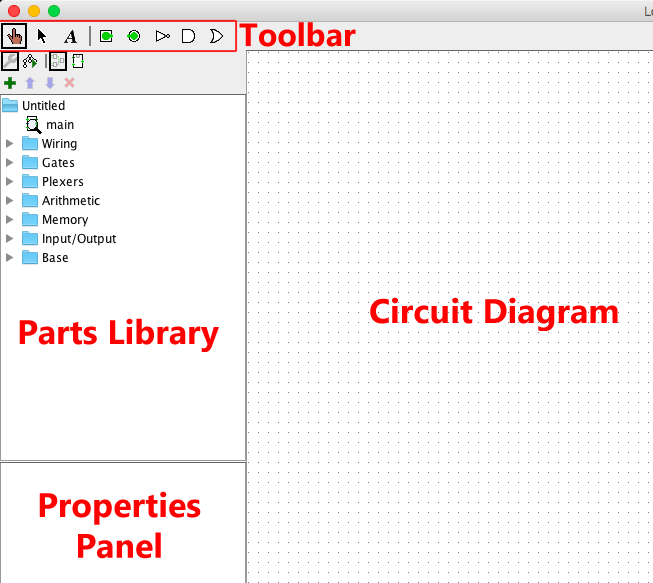This screenshot has width=653, height=583.
Task: Expand the Plexers library
Action: (10, 182)
